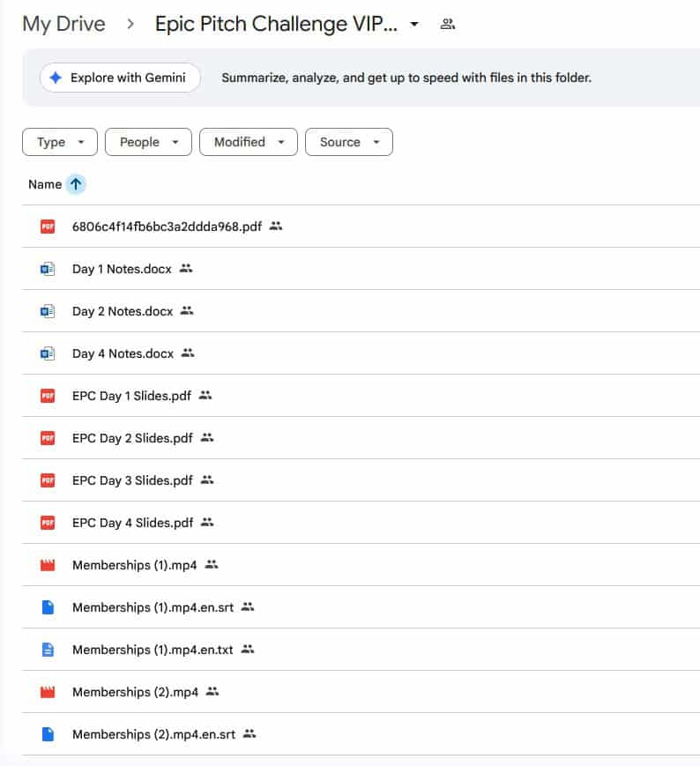This screenshot has height=766, width=700.
Task: Click shared icon beside EPC Day 3 Slides.pdf
Action: (x=207, y=480)
